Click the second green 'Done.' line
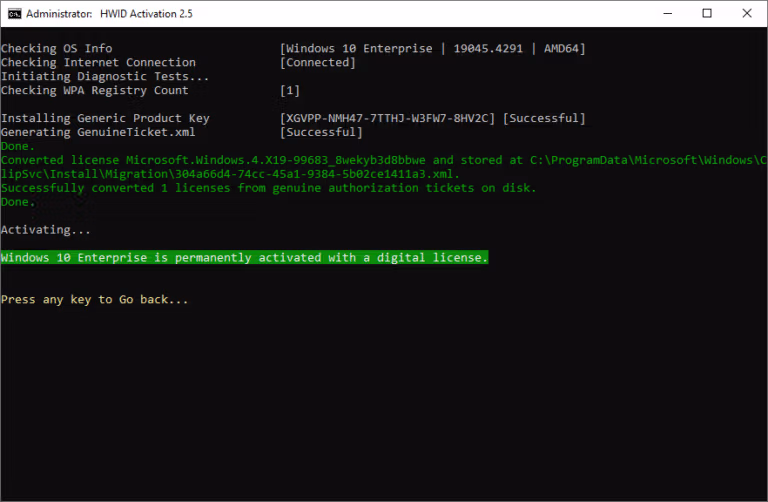Image resolution: width=768 pixels, height=502 pixels. tap(18, 202)
